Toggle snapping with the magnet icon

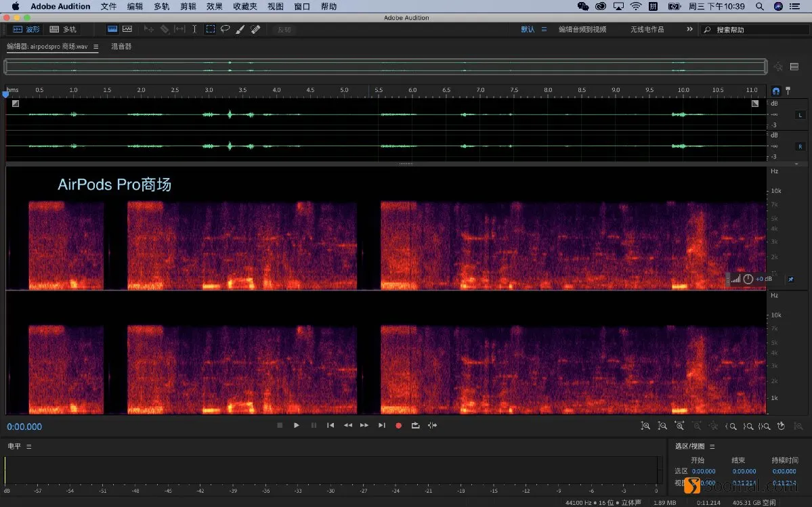point(775,91)
